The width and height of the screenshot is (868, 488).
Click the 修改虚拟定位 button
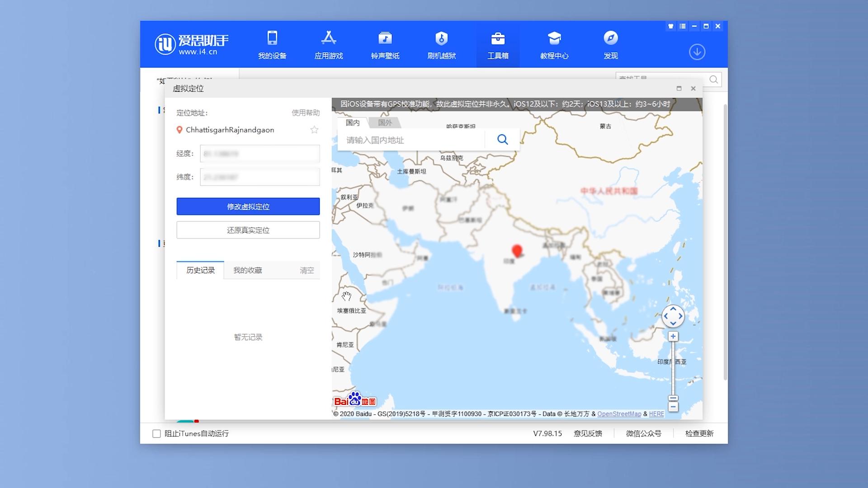point(248,206)
